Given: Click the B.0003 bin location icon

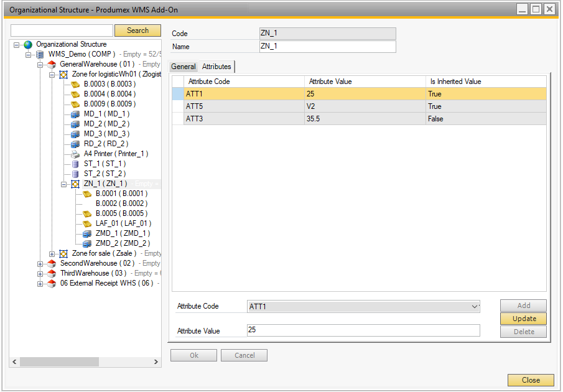Looking at the screenshot, I should 75,84.
